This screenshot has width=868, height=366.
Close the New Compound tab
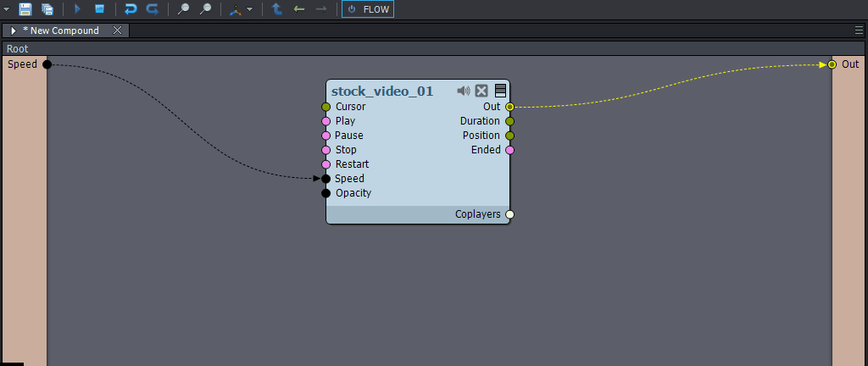[x=117, y=30]
